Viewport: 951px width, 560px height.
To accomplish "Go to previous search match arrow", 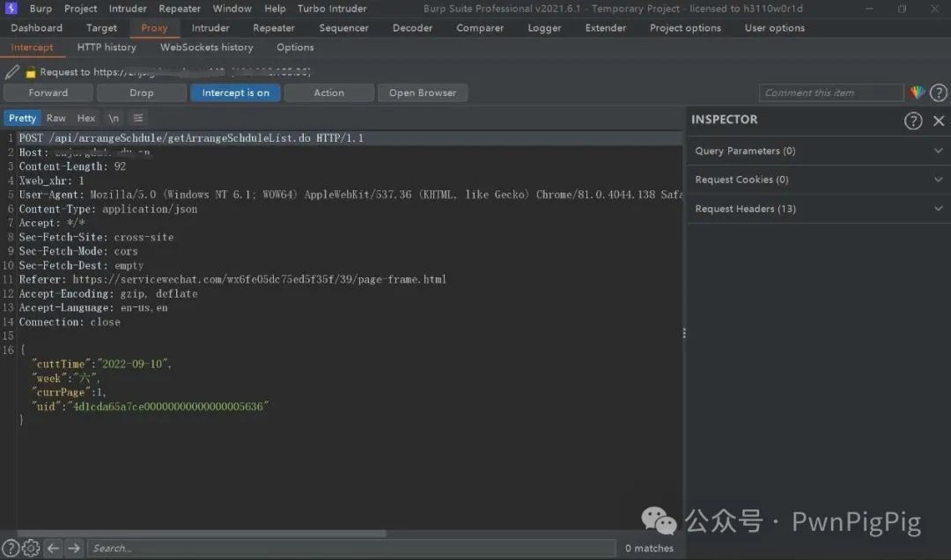I will click(54, 548).
